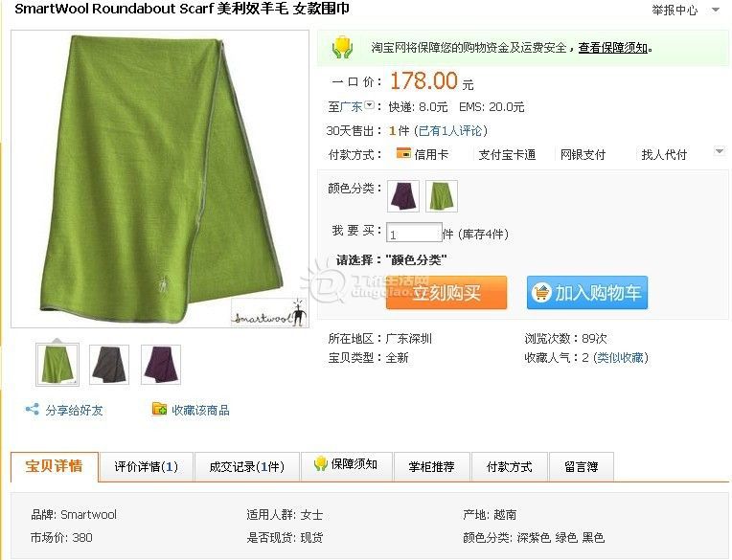Expand the shipping region 广东 dropdown
This screenshot has height=560, width=732.
point(369,105)
